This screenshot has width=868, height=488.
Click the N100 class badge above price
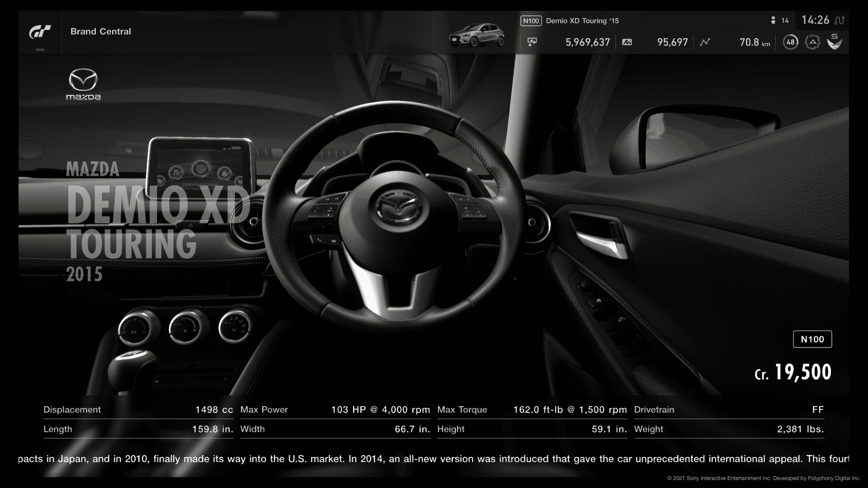(812, 339)
